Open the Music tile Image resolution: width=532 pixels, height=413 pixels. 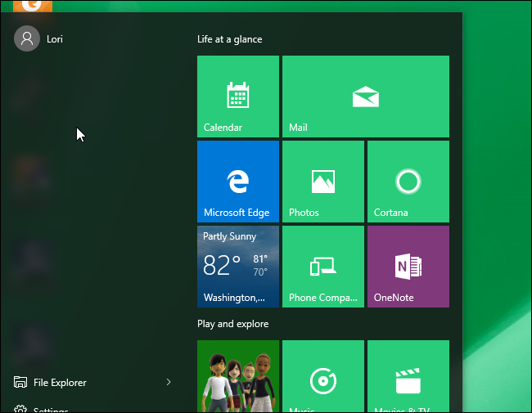pyautogui.click(x=323, y=376)
